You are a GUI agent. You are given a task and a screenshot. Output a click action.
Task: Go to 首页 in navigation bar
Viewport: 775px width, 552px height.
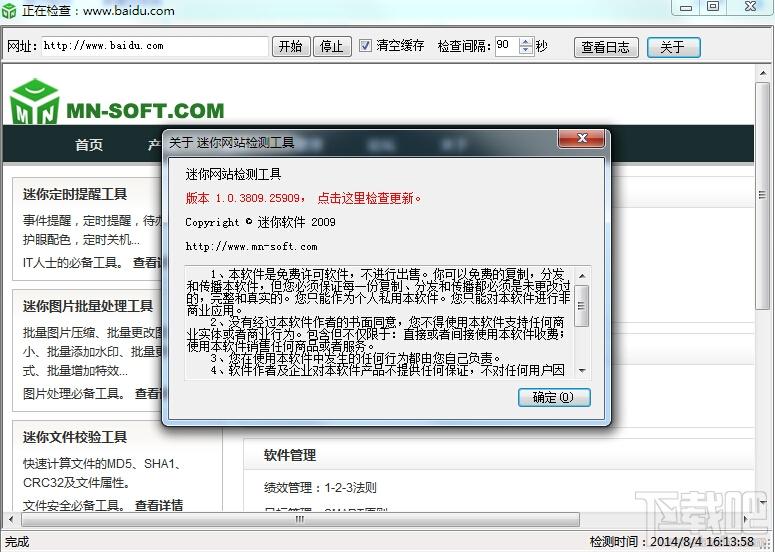[89, 144]
